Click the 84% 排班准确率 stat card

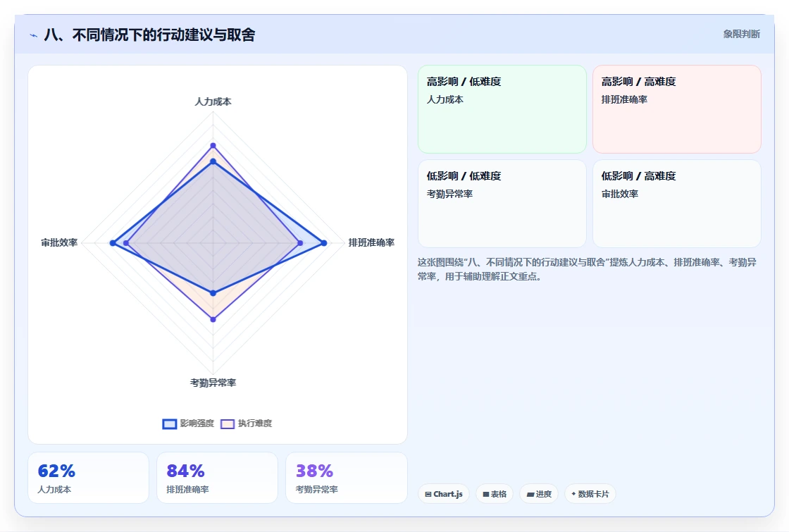coord(217,478)
